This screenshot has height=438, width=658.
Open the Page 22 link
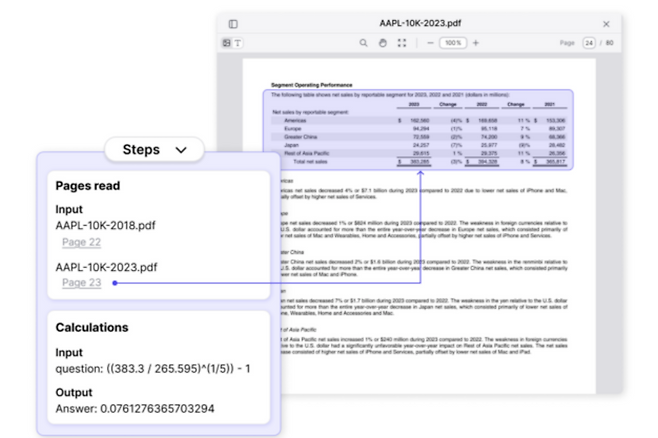tap(81, 242)
